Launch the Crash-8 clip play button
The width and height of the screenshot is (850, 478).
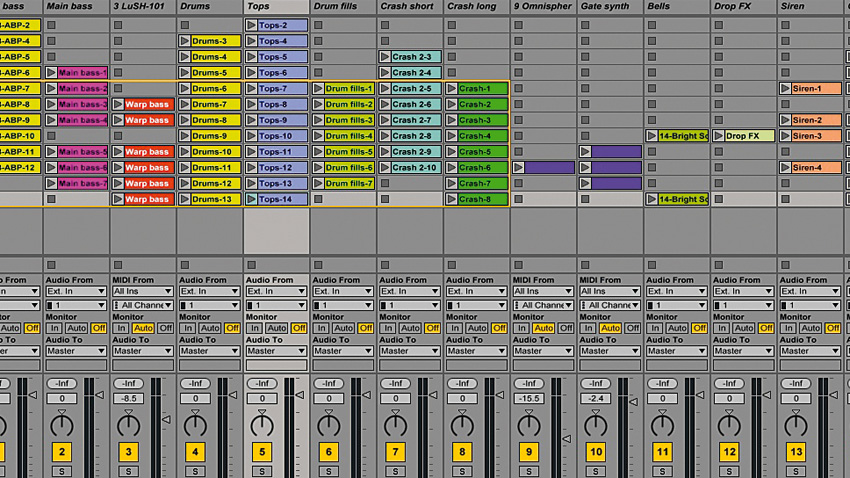click(x=452, y=199)
